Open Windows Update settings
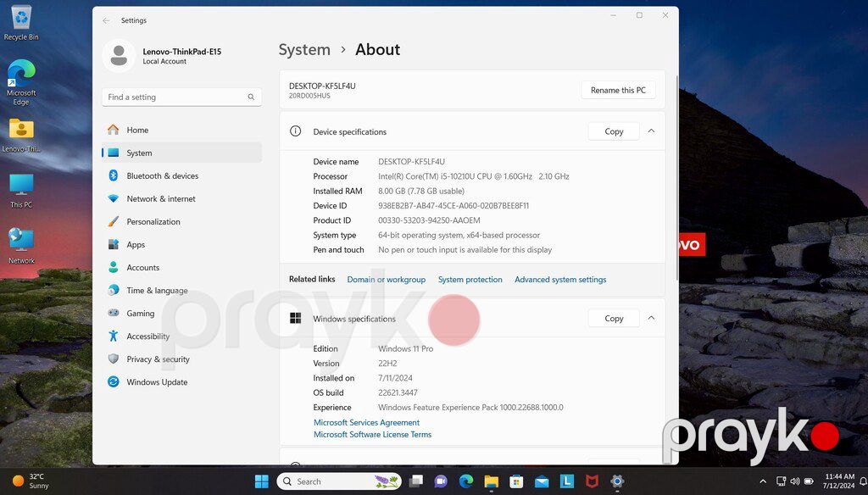Image resolution: width=868 pixels, height=495 pixels. coord(181,381)
